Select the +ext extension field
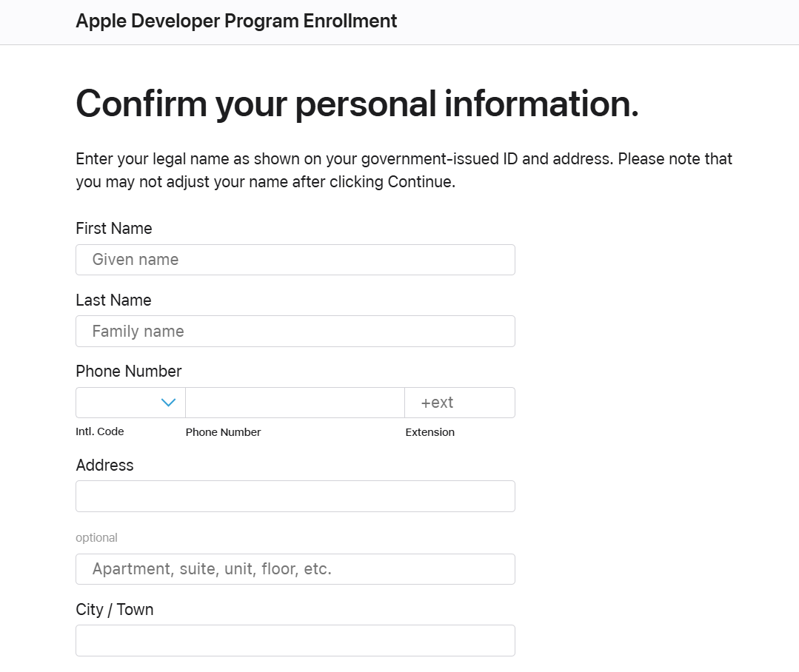The image size is (799, 672). 459,403
